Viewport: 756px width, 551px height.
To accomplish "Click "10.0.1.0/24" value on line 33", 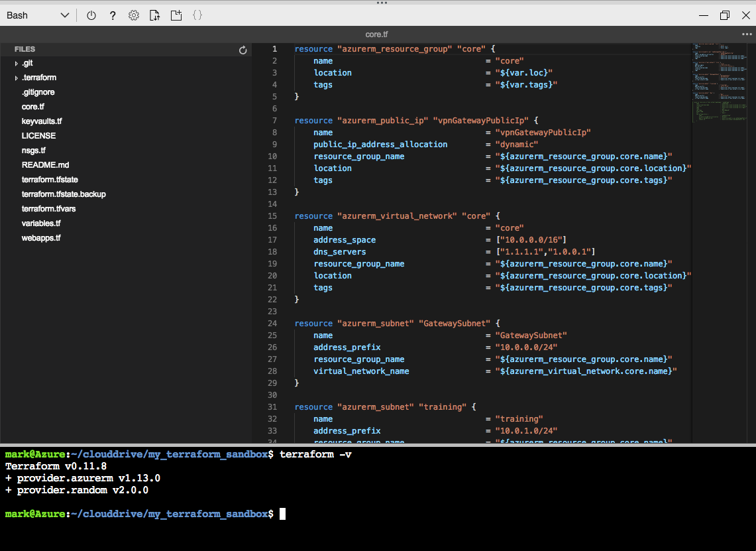I will point(527,431).
